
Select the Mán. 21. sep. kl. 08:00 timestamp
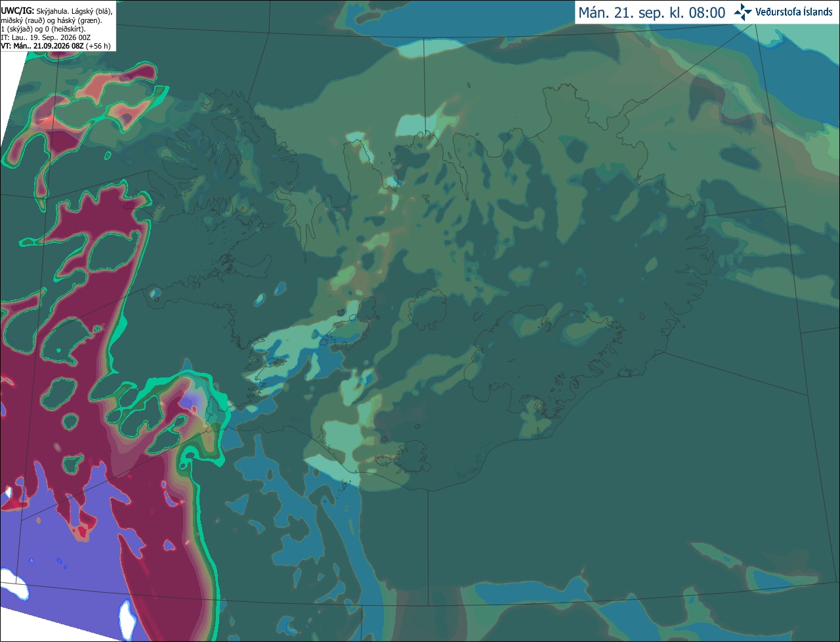pyautogui.click(x=652, y=12)
